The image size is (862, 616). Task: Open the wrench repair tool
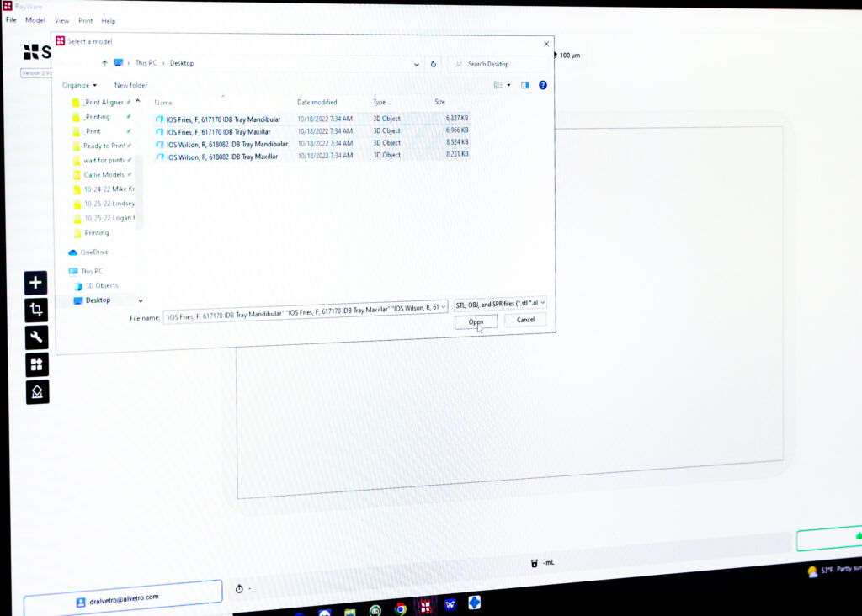tap(37, 337)
